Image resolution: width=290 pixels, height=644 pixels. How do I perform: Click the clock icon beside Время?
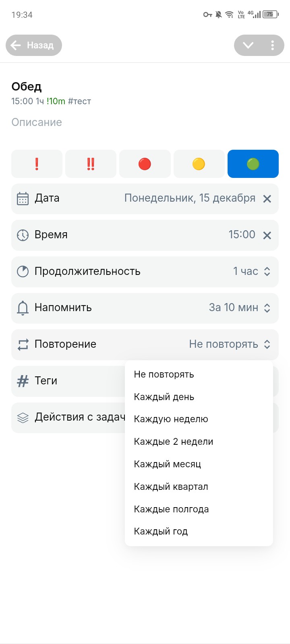[23, 235]
